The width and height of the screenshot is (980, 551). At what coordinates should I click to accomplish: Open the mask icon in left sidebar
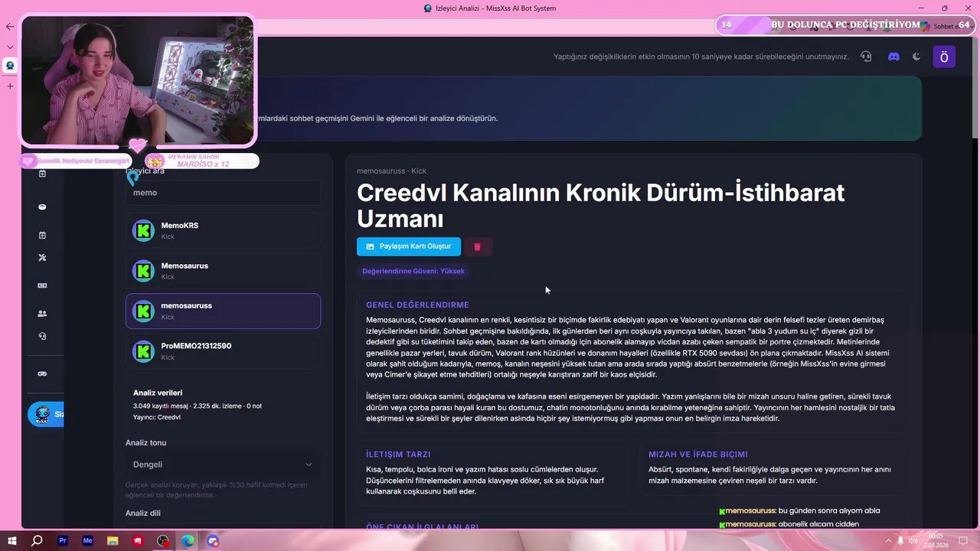(42, 207)
